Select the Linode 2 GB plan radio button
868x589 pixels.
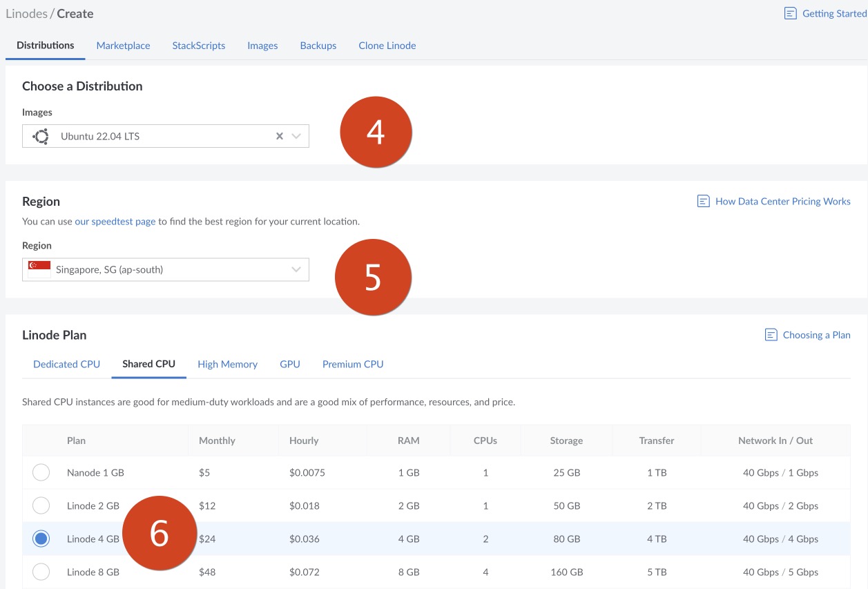pyautogui.click(x=41, y=505)
